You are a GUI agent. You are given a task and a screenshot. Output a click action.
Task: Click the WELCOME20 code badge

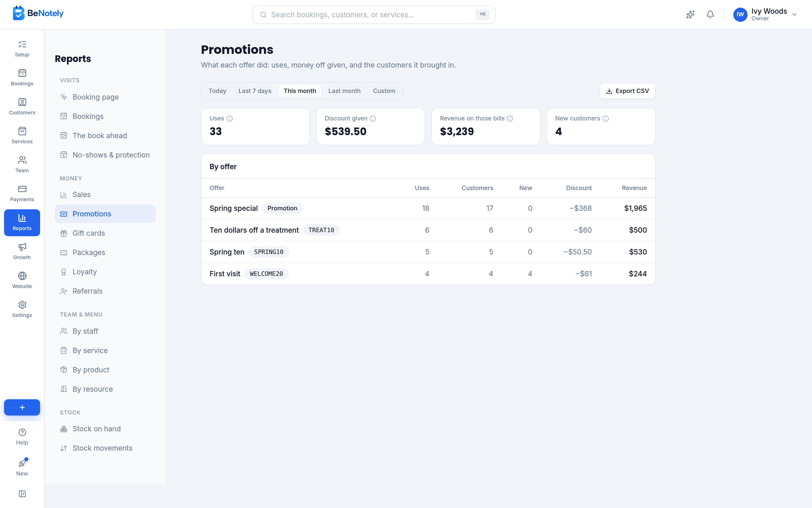click(x=266, y=274)
